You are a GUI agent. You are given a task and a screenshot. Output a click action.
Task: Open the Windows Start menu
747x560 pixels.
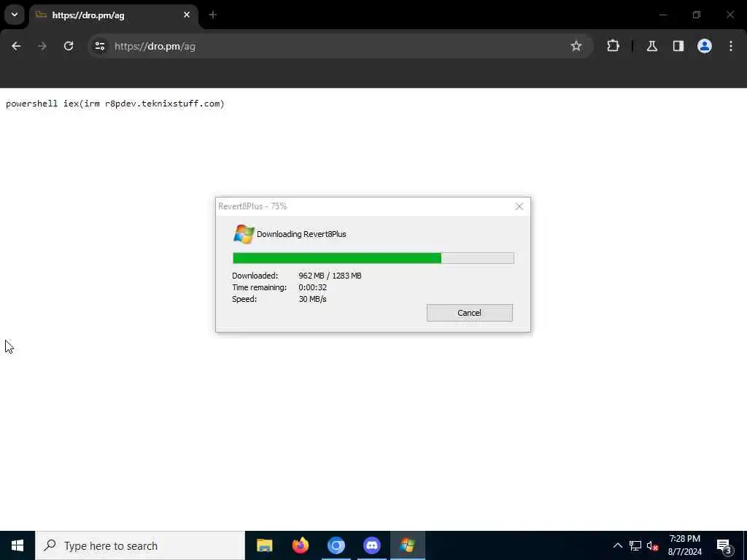[18, 545]
